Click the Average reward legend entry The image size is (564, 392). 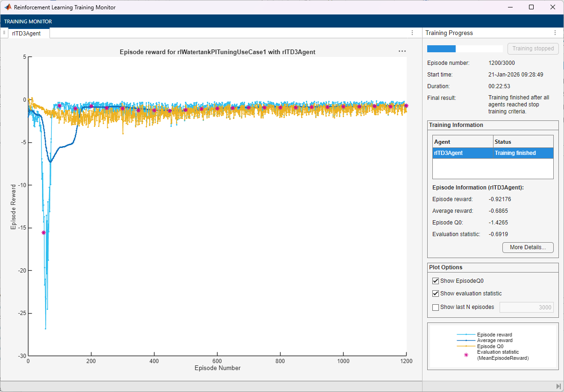point(494,341)
